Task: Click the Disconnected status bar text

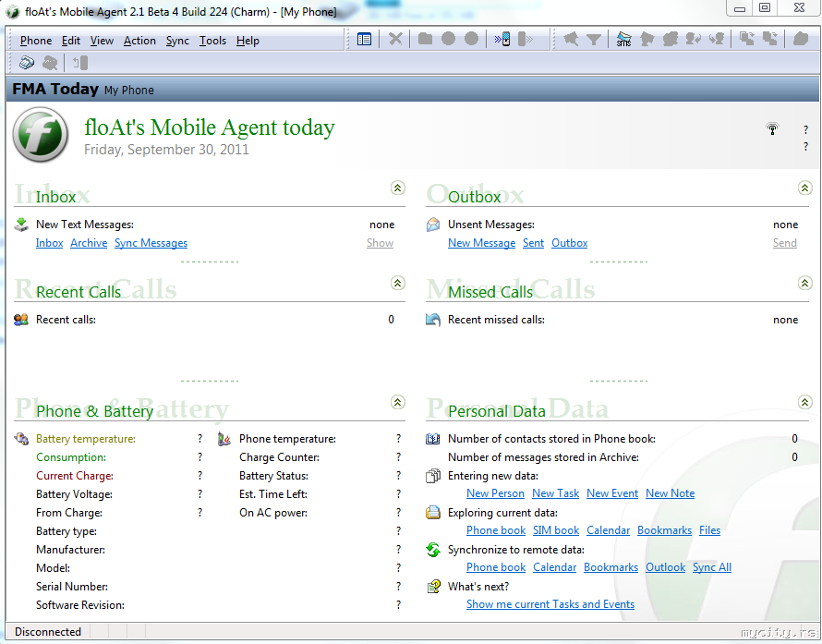Action: click(x=48, y=631)
